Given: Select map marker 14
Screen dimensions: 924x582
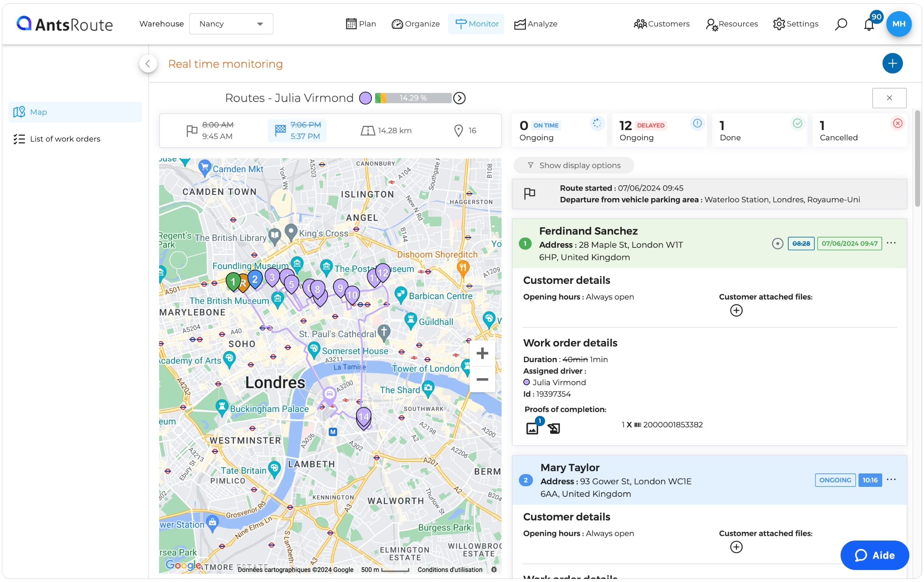Looking at the screenshot, I should 363,417.
